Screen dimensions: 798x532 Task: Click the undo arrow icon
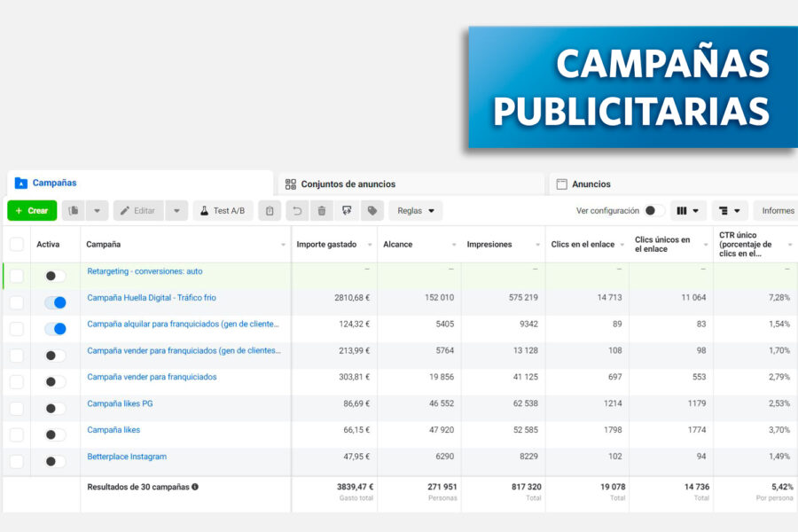tap(298, 210)
